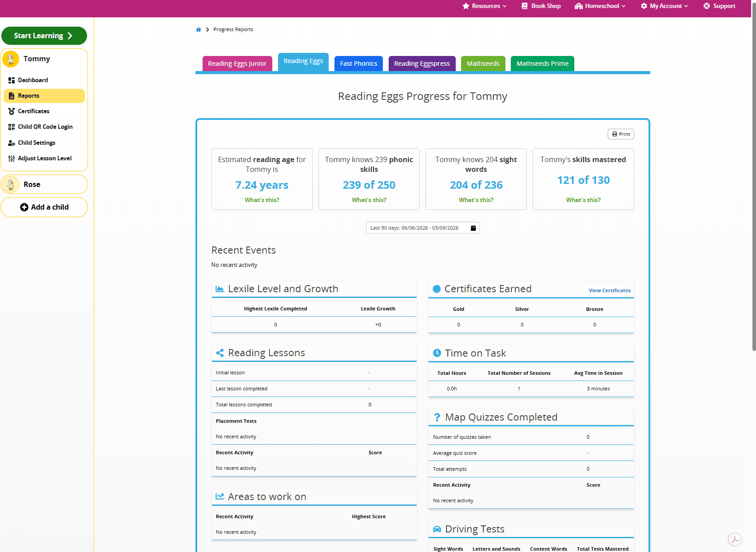Screen dimensions: 756x552
Task: Click the Book Shop book icon
Action: 525,6
